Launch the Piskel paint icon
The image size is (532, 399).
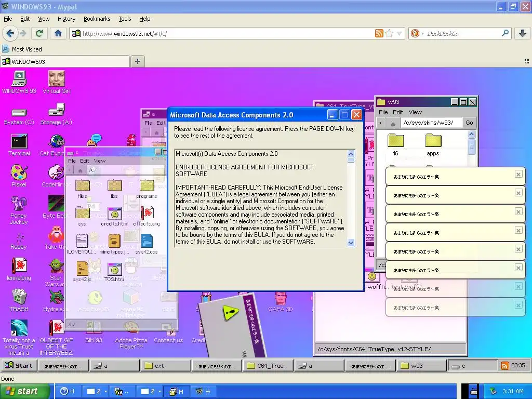19,176
